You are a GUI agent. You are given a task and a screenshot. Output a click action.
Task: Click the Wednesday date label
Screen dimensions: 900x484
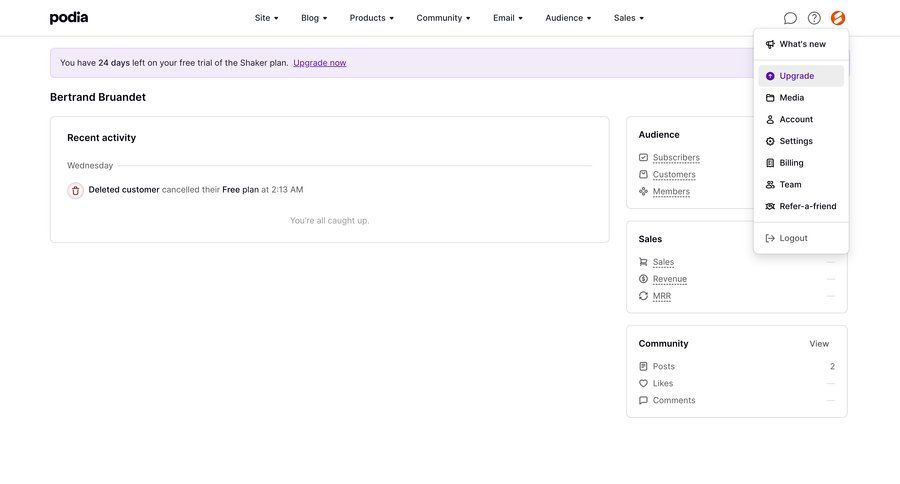[90, 165]
